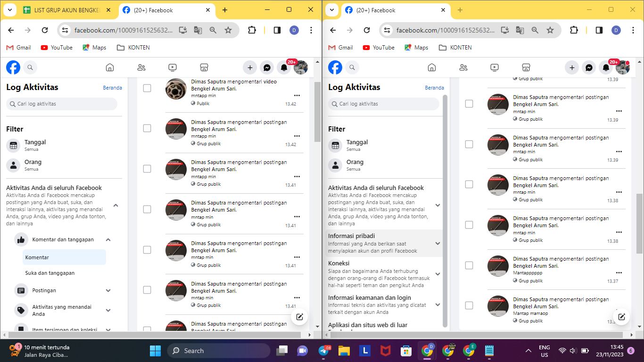Image resolution: width=644 pixels, height=362 pixels.
Task: Open Gmail bookmark in right Chrome window
Action: coord(340,48)
